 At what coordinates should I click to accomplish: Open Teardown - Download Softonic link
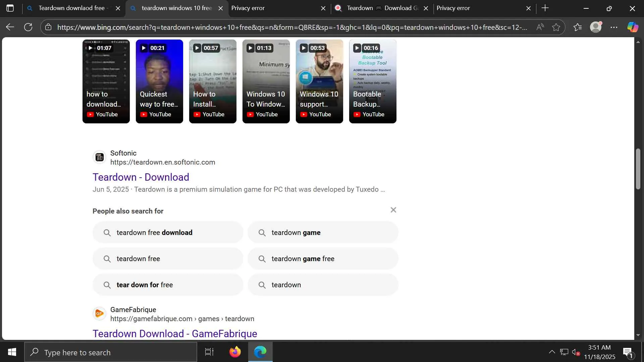point(141,177)
